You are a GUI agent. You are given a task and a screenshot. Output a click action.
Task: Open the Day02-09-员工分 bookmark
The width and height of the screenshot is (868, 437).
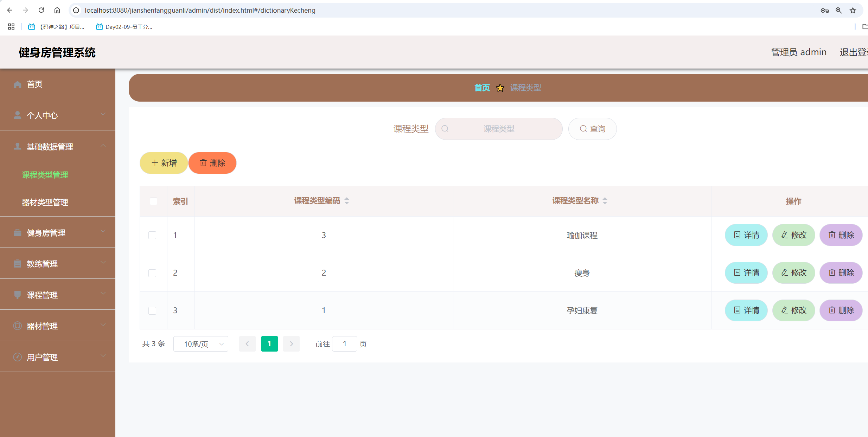[124, 27]
